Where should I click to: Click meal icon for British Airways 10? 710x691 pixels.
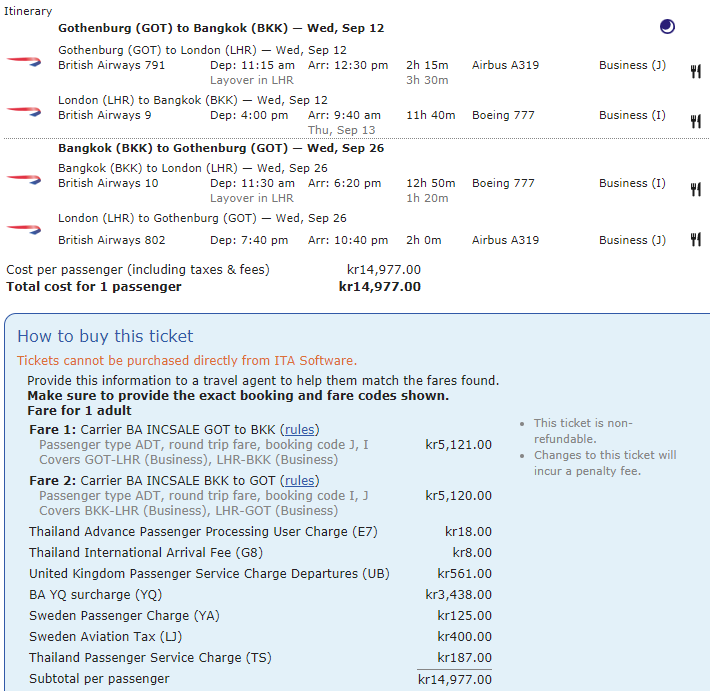pyautogui.click(x=695, y=189)
